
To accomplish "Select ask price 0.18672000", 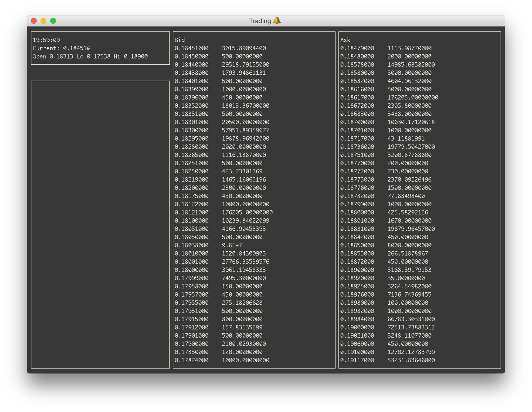I will (x=357, y=106).
